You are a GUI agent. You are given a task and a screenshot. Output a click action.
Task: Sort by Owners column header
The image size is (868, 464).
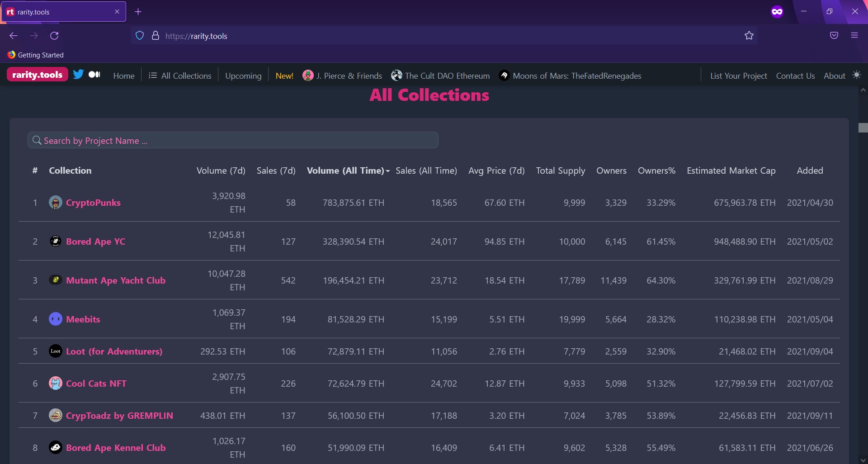tap(611, 170)
